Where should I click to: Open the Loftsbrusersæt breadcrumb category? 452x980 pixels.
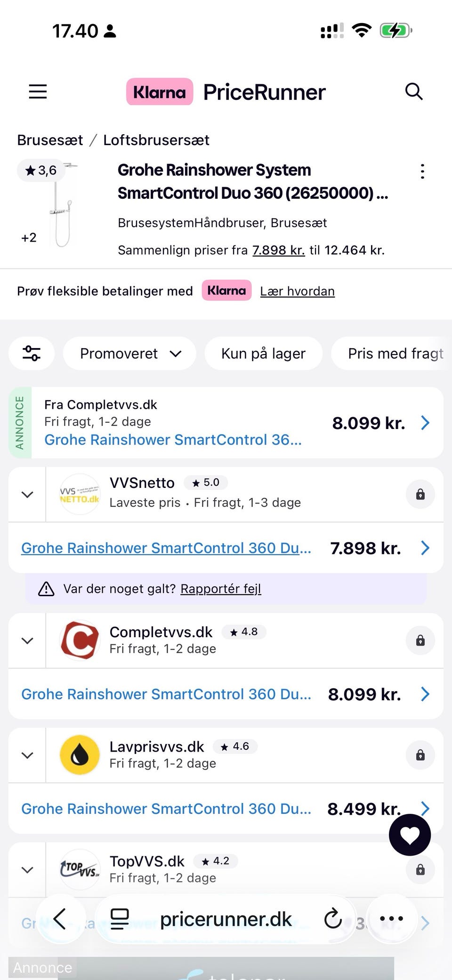[156, 140]
